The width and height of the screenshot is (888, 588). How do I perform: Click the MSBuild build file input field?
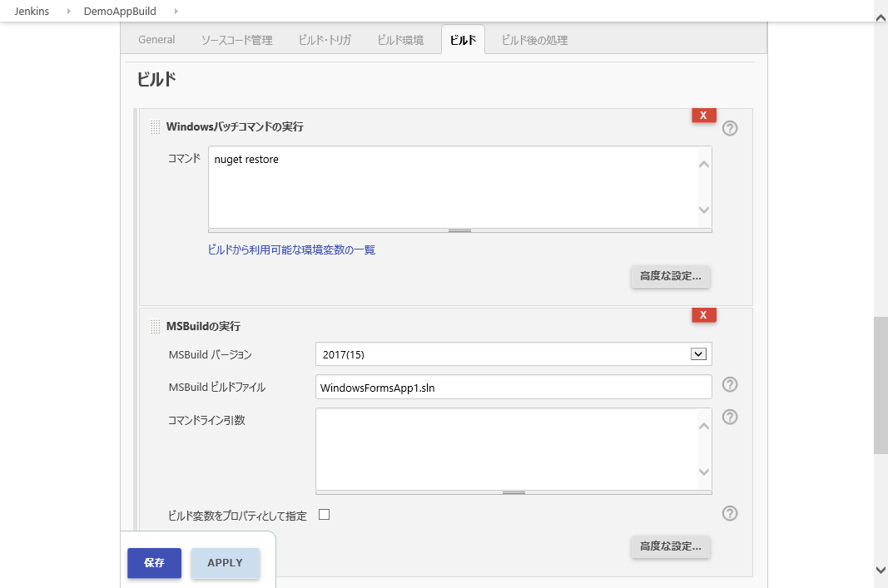pos(513,387)
